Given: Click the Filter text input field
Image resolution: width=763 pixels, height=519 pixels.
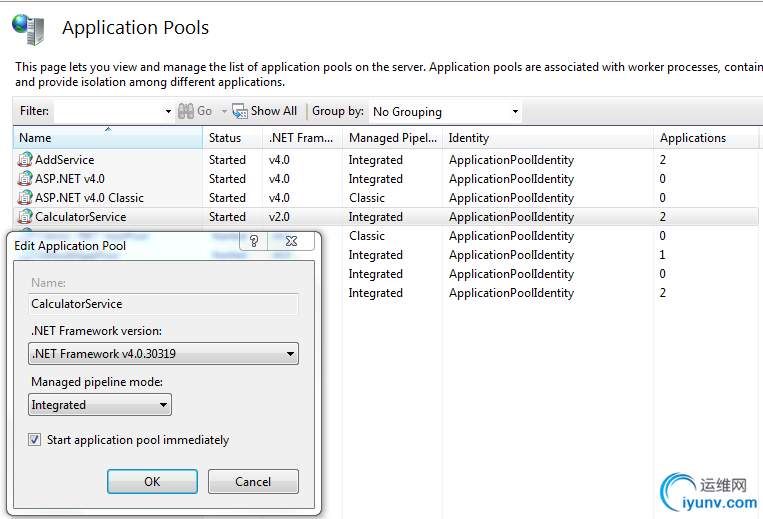Looking at the screenshot, I should 108,112.
